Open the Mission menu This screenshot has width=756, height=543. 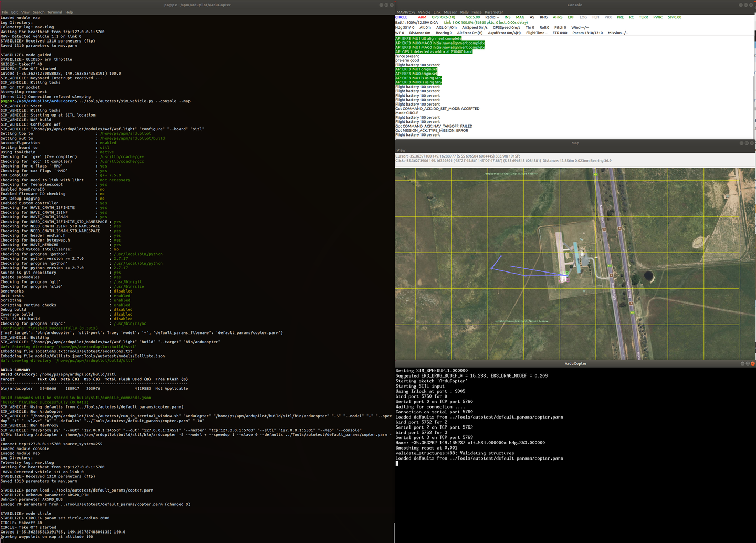tap(450, 12)
